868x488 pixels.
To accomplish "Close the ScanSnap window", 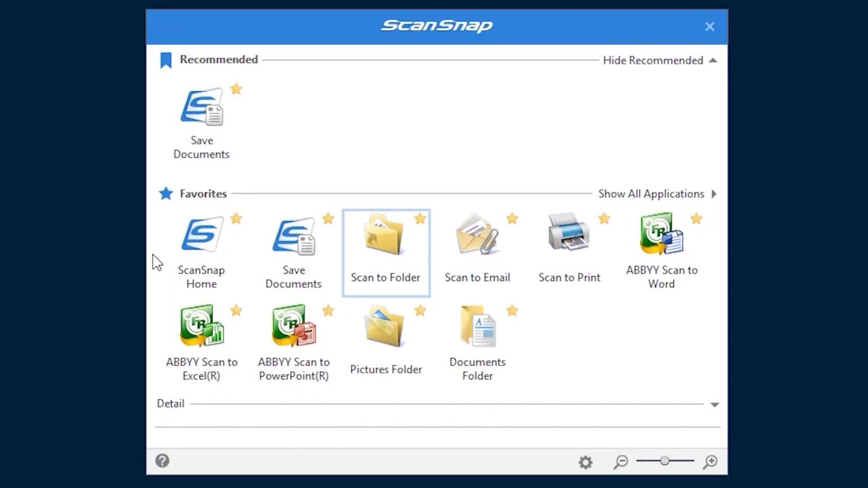I will [x=709, y=26].
